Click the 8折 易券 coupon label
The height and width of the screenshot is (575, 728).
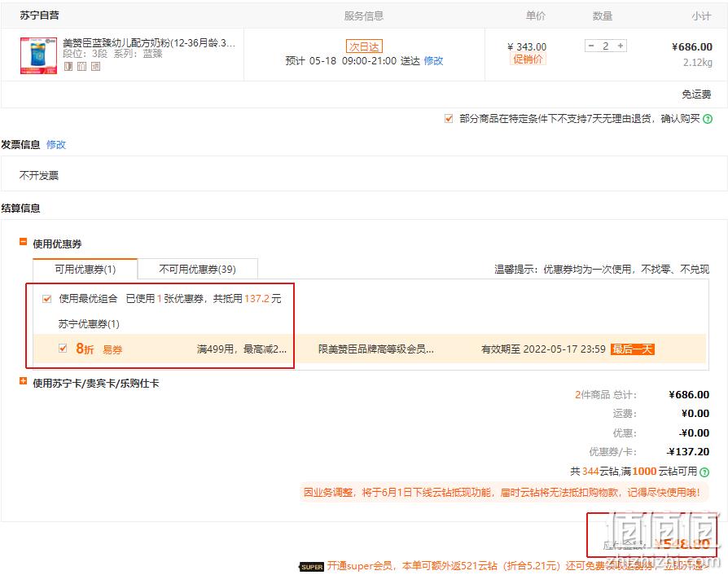tap(99, 349)
